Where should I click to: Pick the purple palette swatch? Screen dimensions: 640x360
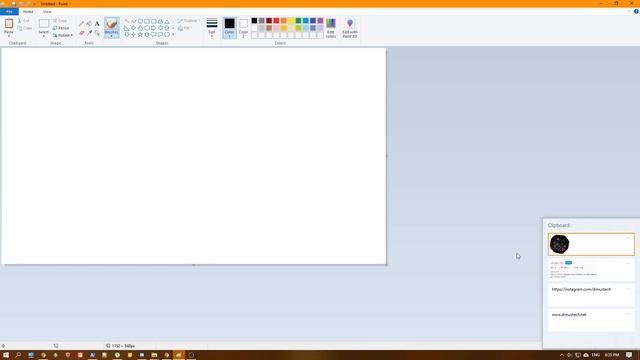320,21
